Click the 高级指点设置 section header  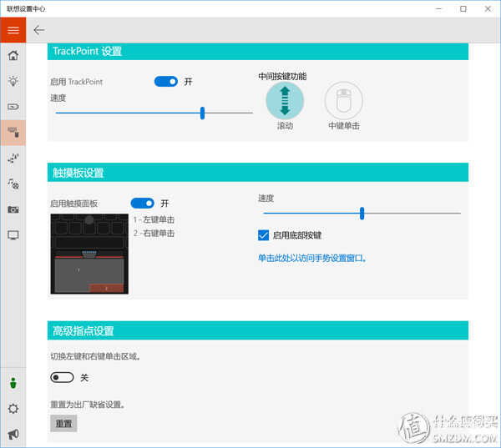pos(258,330)
